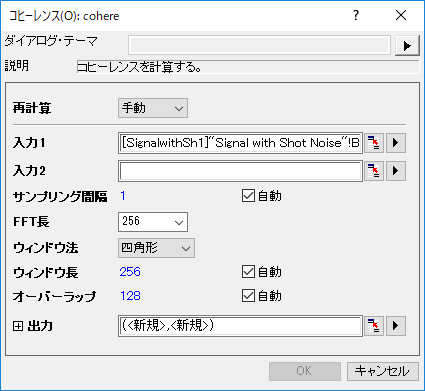The width and height of the screenshot is (425, 391).
Task: Toggle 自動 checkbox for ウィンドウ長
Action: pos(248,272)
